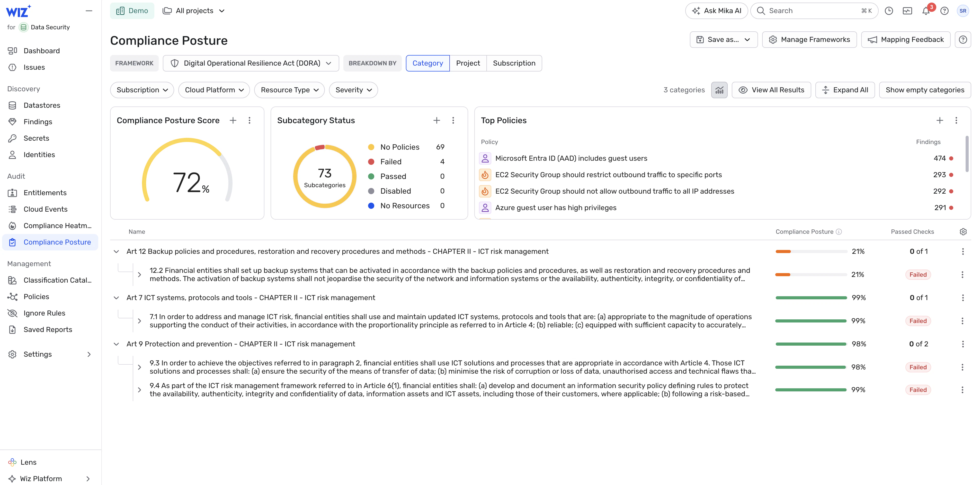The width and height of the screenshot is (980, 485).
Task: Open Findings in sidebar
Action: point(50,122)
